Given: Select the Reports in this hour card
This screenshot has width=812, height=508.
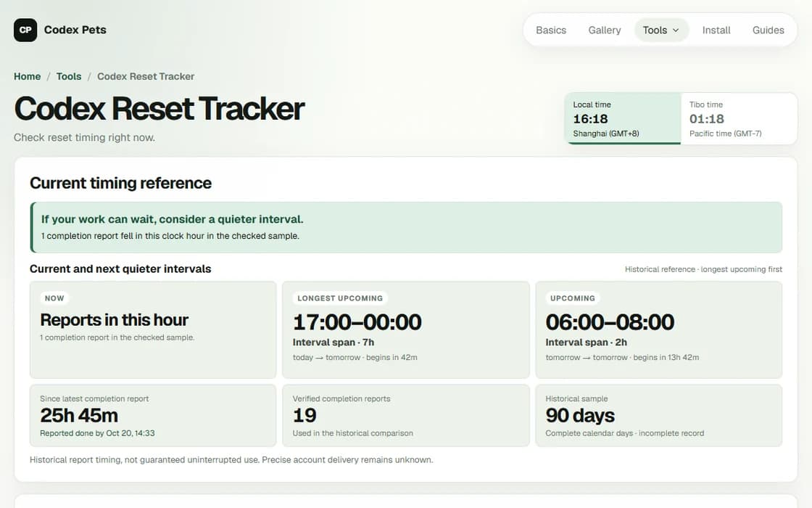Looking at the screenshot, I should coord(153,329).
